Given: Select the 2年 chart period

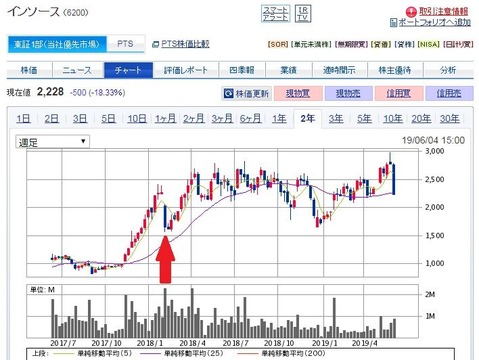Looking at the screenshot, I should (308, 119).
